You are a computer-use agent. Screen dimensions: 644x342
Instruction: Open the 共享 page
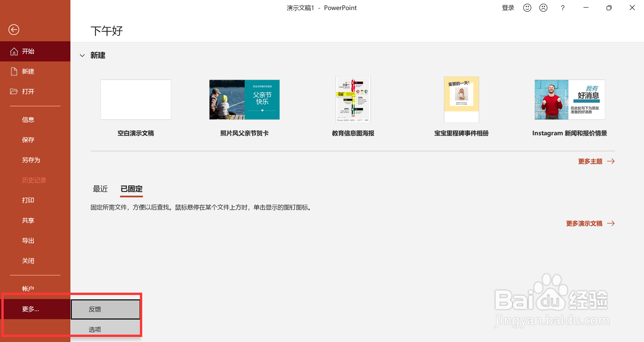[x=35, y=221]
